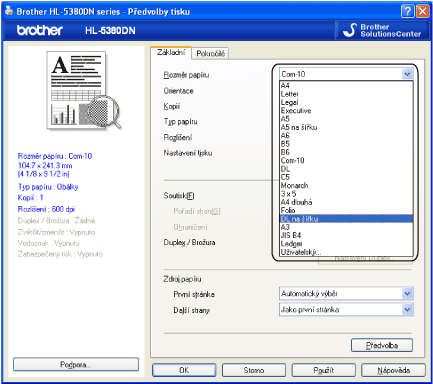The image size is (433, 384).
Task: Collapse the Com-10 paper size dropdown
Action: tap(407, 74)
